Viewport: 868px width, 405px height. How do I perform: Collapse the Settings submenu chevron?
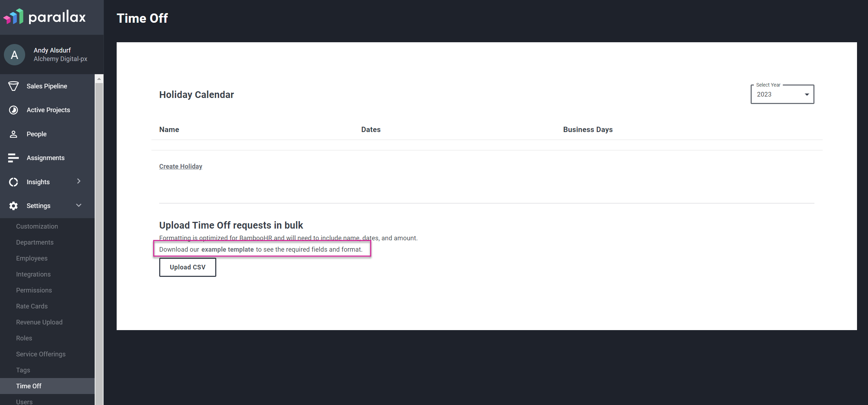(x=79, y=206)
